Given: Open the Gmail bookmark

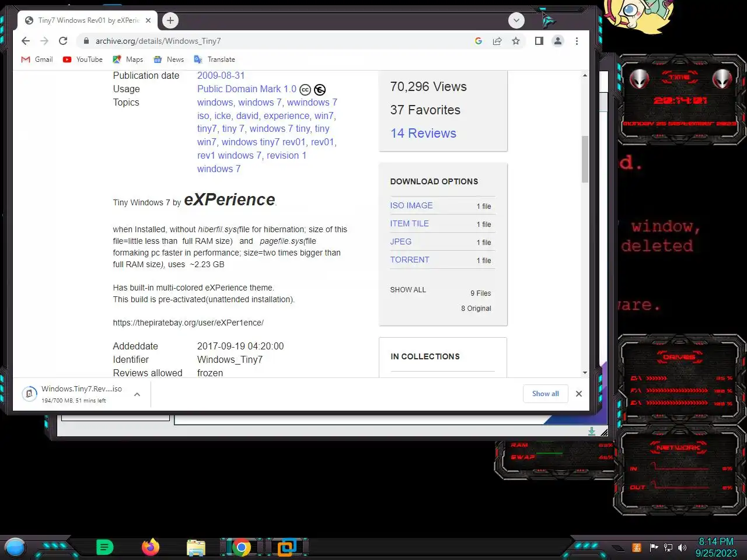Looking at the screenshot, I should pos(37,60).
